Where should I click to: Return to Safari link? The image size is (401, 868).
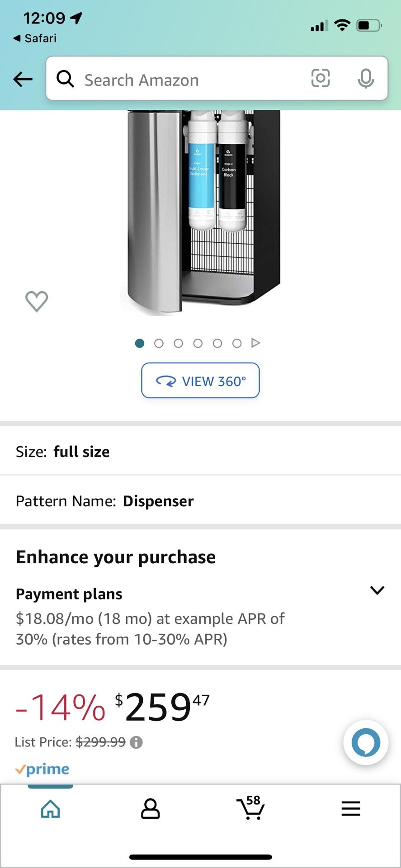point(35,38)
